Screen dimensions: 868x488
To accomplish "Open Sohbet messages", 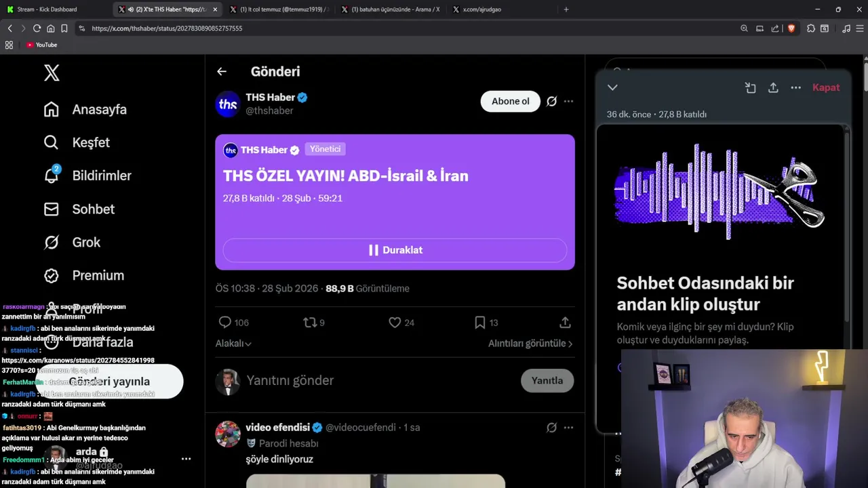I will pyautogui.click(x=79, y=209).
